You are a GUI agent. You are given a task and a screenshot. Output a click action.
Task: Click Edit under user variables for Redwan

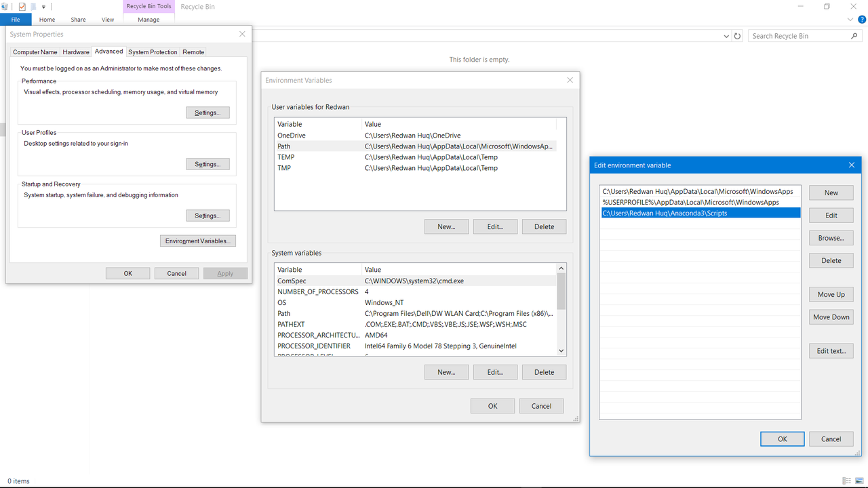click(495, 226)
